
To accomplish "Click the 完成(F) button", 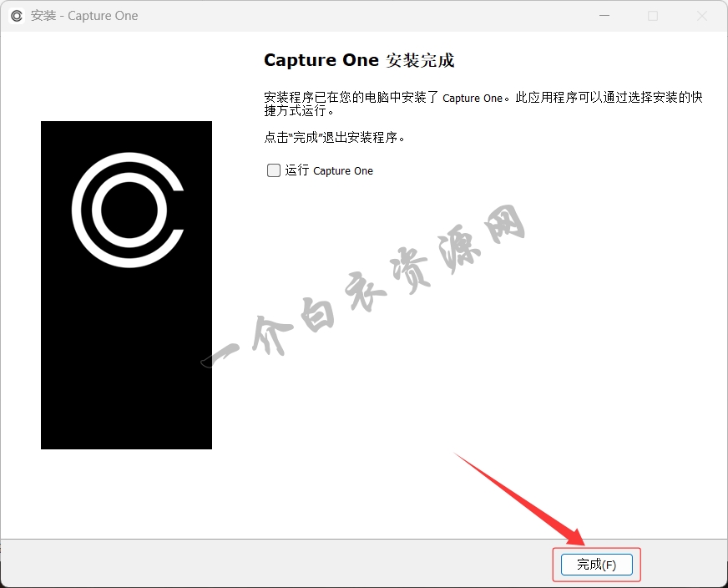I will coord(596,565).
